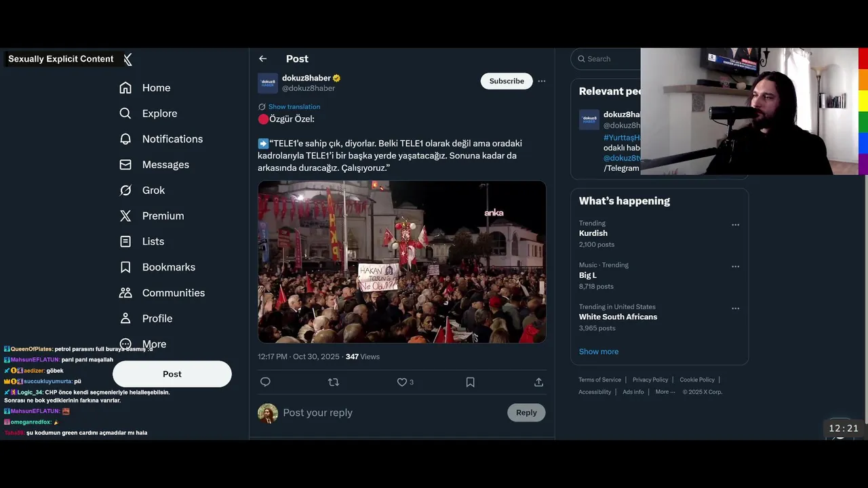Viewport: 868px width, 488px height.
Task: Open the post's rally photo thumbnail
Action: click(401, 262)
